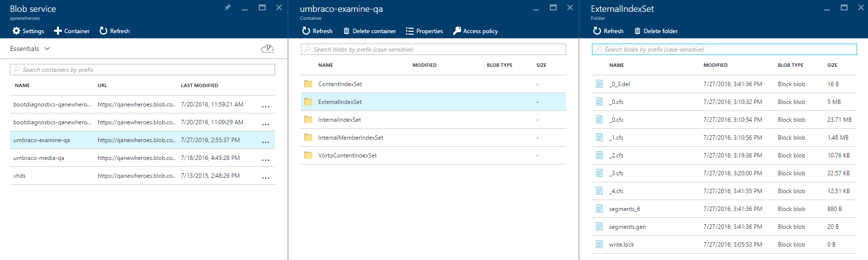Open Blob service Settings gear
The width and height of the screenshot is (868, 260).
point(16,31)
